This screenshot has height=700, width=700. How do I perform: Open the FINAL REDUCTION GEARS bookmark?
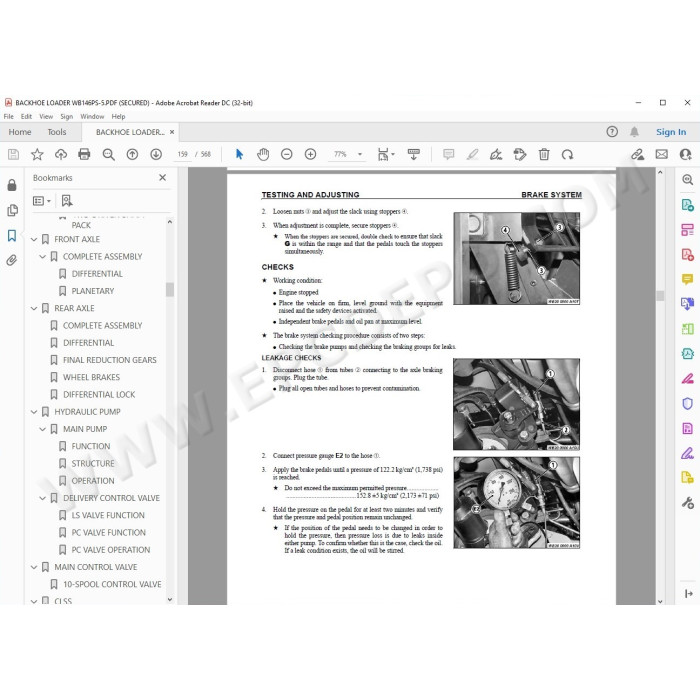(x=110, y=360)
